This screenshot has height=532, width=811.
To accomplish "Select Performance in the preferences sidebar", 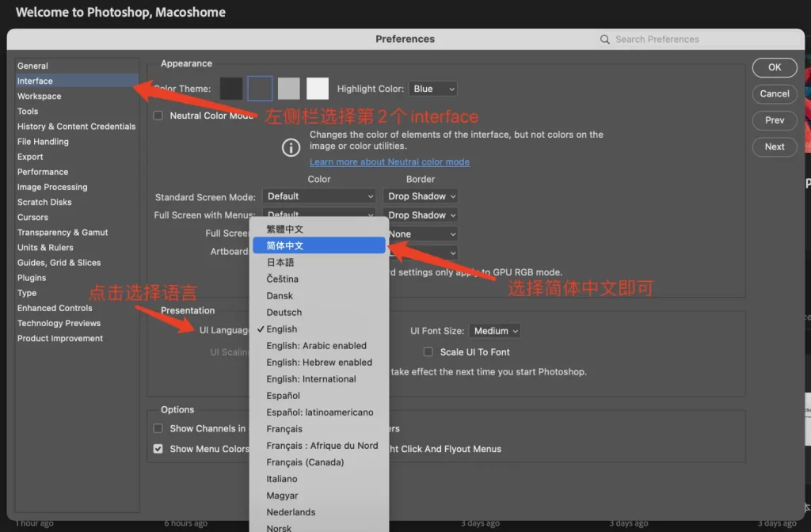I will click(42, 171).
